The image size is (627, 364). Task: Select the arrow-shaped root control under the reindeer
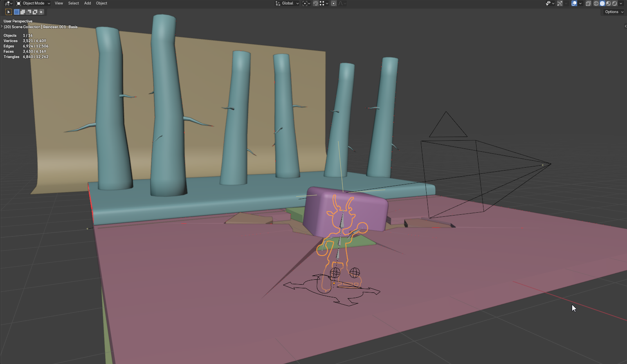point(332,291)
